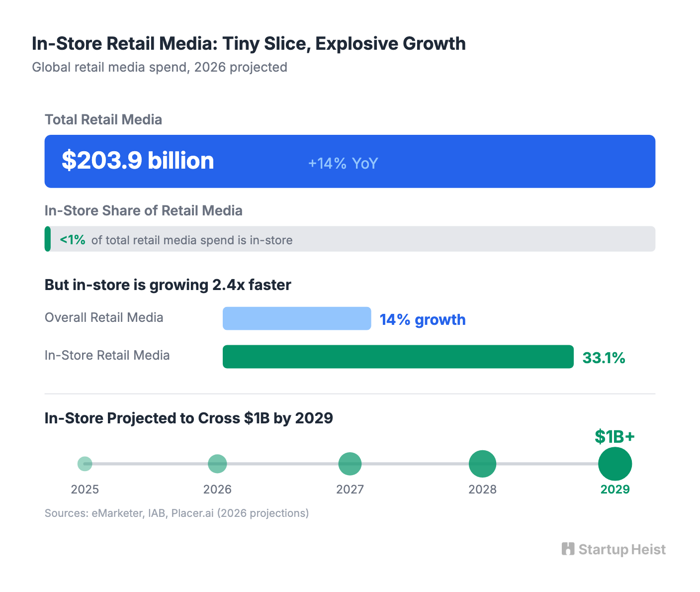Select the blue "14% growth" value
The height and width of the screenshot is (592, 700).
coord(423,319)
